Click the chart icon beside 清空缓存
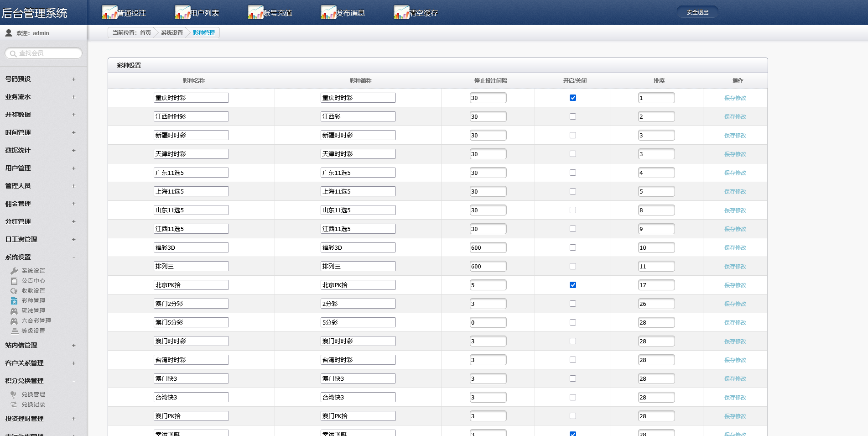Viewport: 868px width, 436px height. pos(401,12)
